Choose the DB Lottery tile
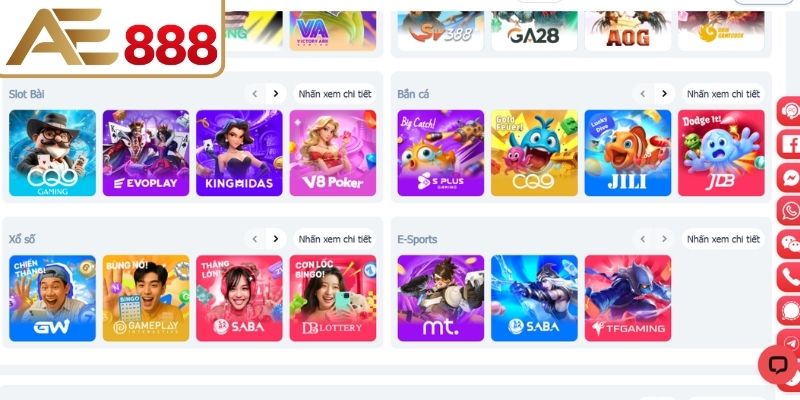 333,298
